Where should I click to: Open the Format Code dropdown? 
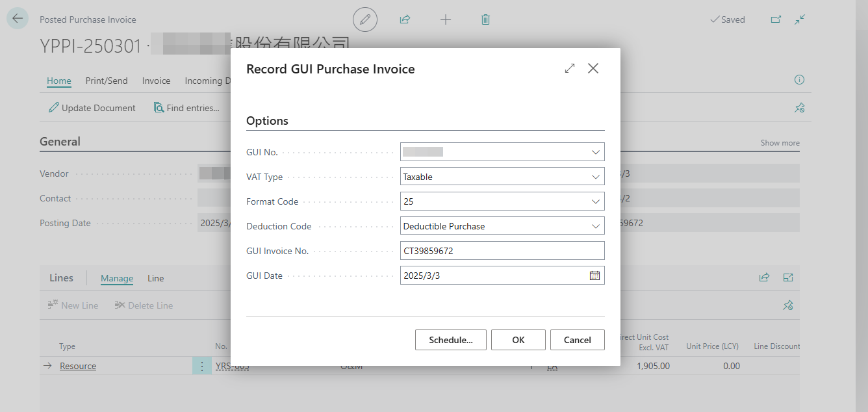[596, 201]
